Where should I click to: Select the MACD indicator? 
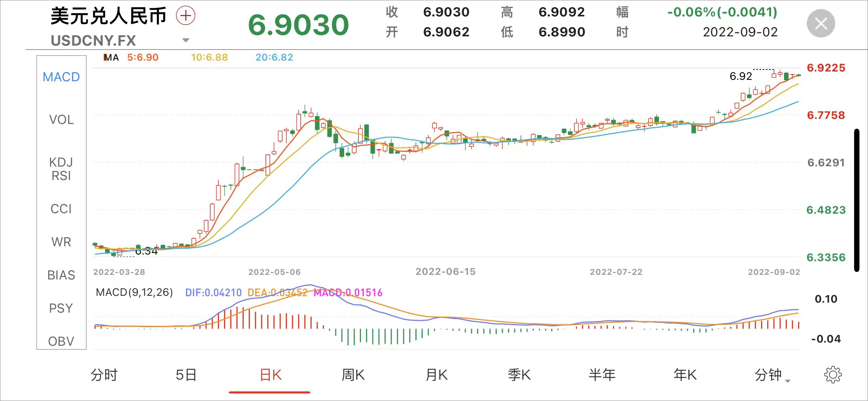61,77
